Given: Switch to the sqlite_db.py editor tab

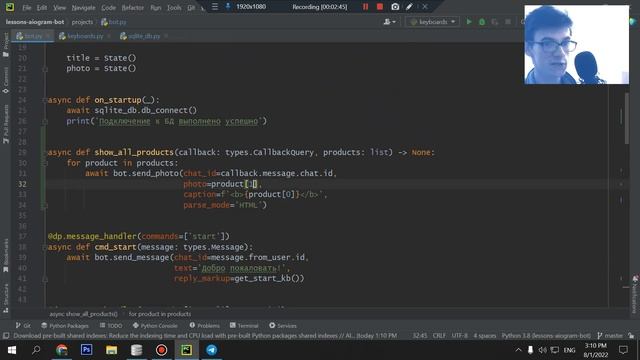Looking at the screenshot, I should 144,36.
